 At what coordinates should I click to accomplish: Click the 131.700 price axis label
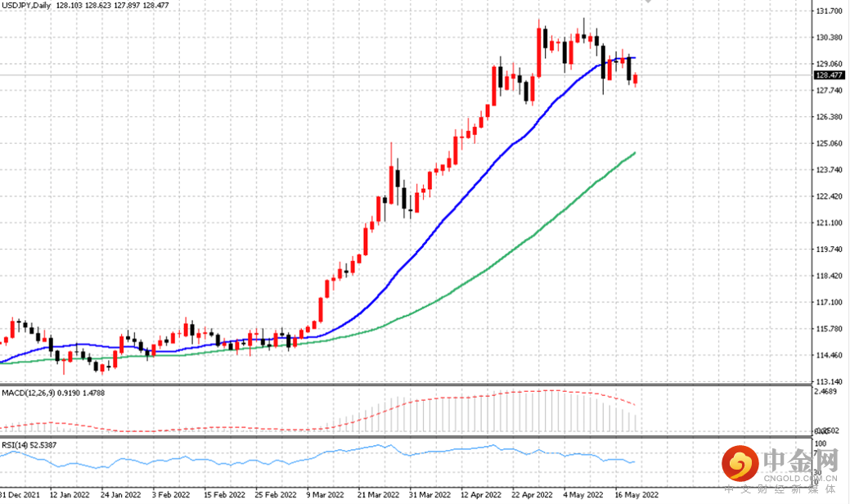[830, 11]
